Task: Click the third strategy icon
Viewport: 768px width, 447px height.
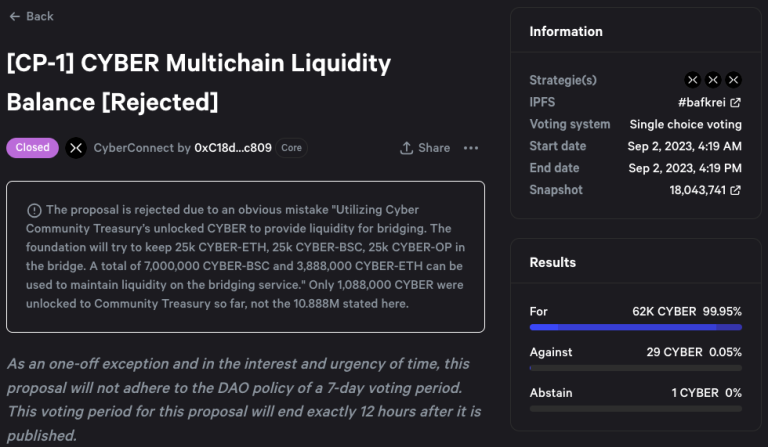Action: pos(733,80)
